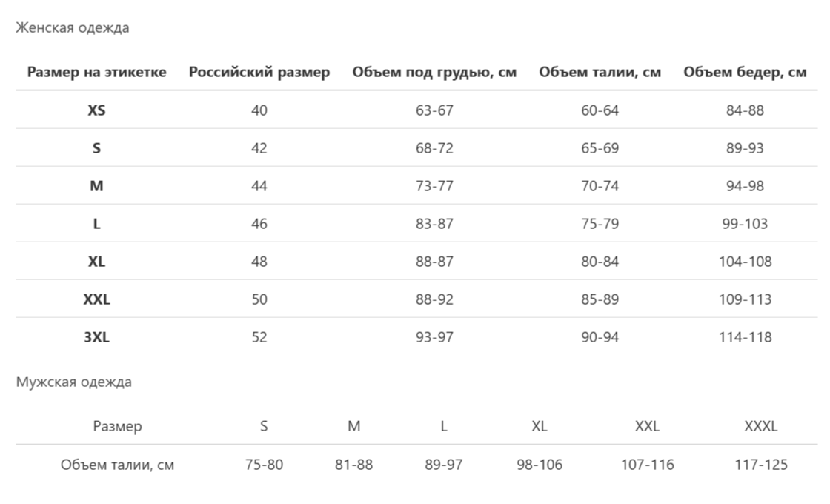The height and width of the screenshot is (504, 830).
Task: Select waist value 70-74
Action: 600,186
